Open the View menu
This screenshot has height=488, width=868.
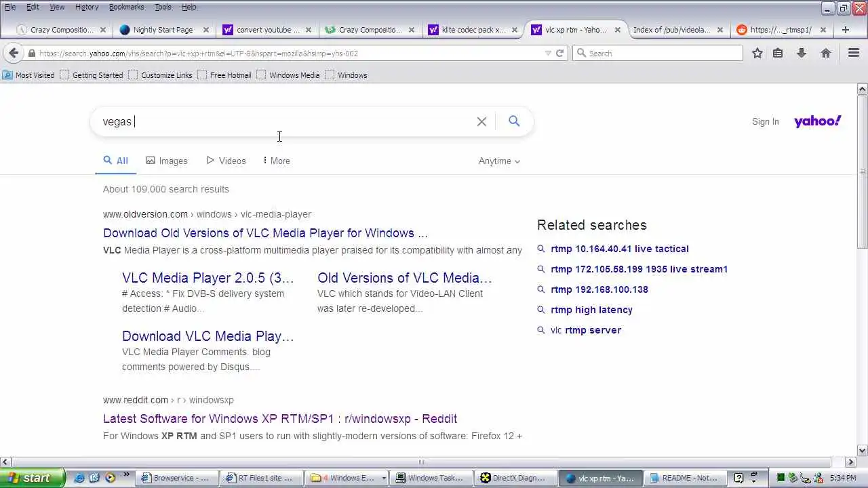(x=57, y=7)
